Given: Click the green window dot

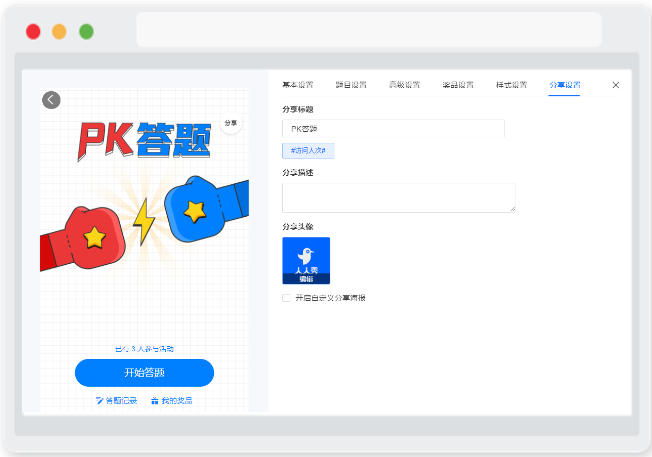Looking at the screenshot, I should tap(86, 32).
